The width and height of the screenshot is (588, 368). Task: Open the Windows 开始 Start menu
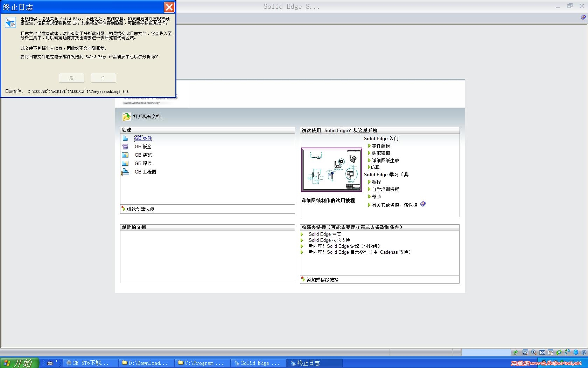[x=19, y=363]
